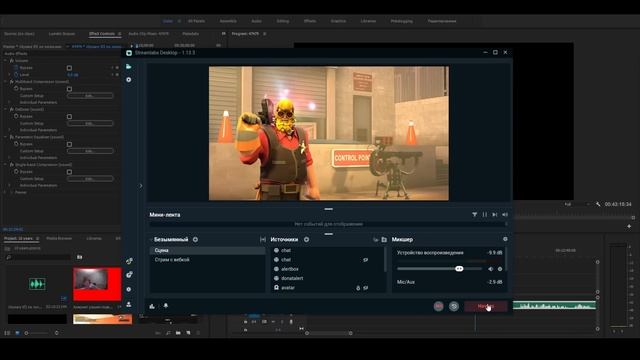Open the filter icon in the Мини-лента bar

click(x=474, y=215)
